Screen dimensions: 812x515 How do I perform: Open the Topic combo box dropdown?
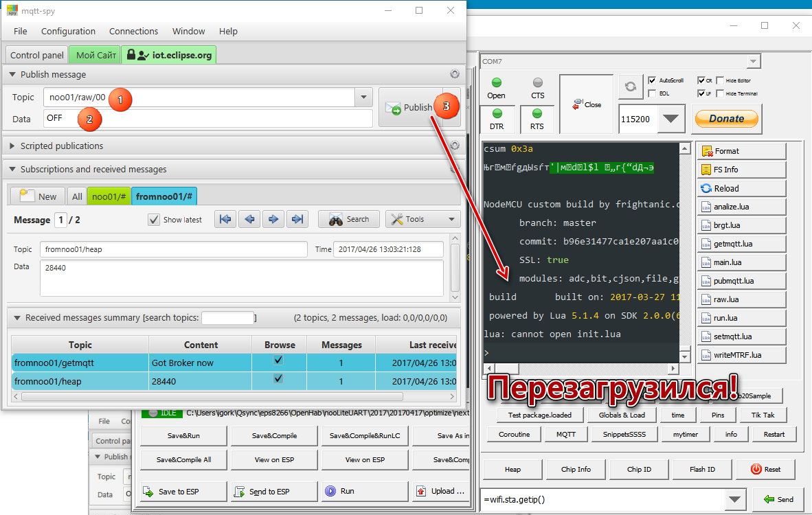pos(363,98)
